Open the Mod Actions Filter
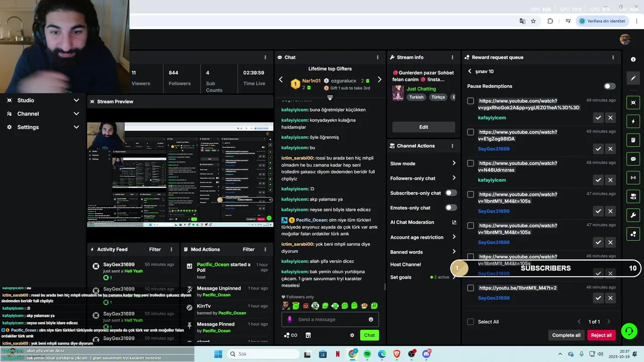Viewport: 644px width, 362px height. 249,249
